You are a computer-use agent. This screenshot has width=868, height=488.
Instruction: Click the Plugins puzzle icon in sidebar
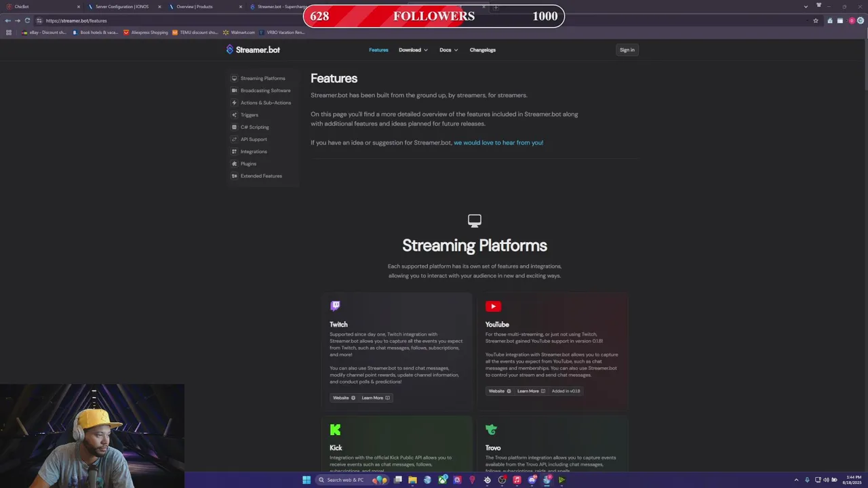(x=234, y=163)
